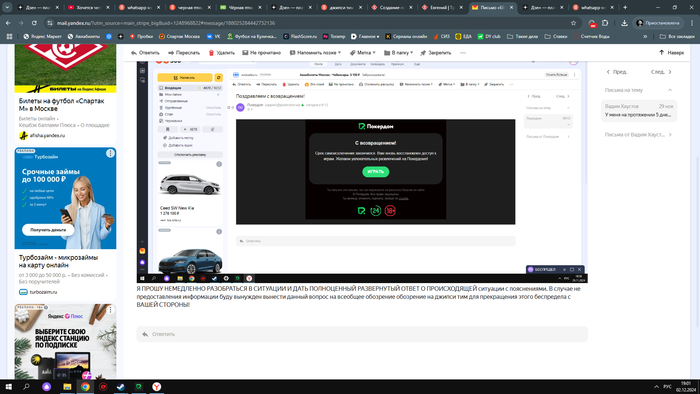Open the apps grid in bookmarks bar
The image size is (700, 394).
9,36
